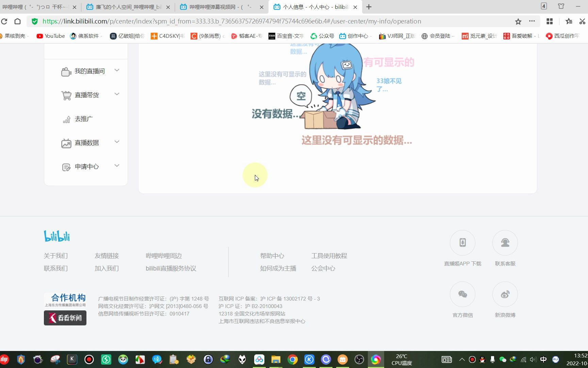
Task: Click 上海市互联网违法和不良信息举报中心 link
Action: coord(262,321)
